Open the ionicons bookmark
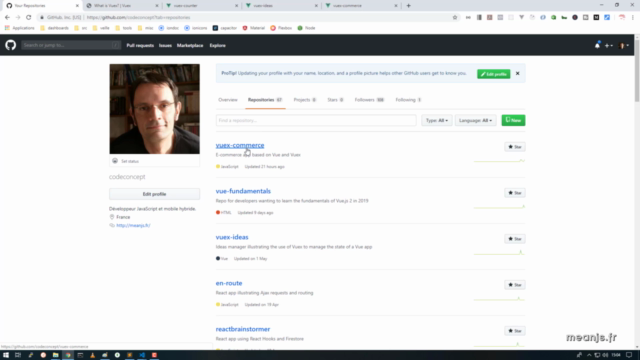640x360 pixels. click(196, 28)
